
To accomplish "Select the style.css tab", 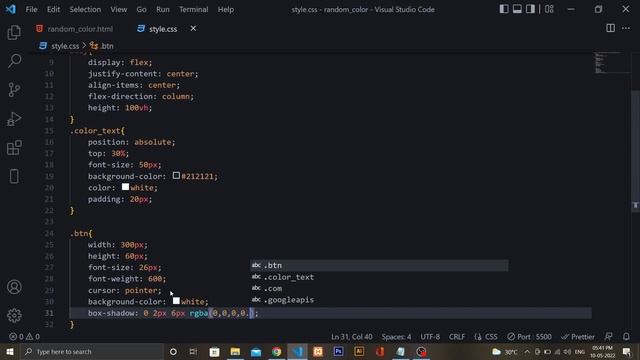I will click(x=163, y=29).
